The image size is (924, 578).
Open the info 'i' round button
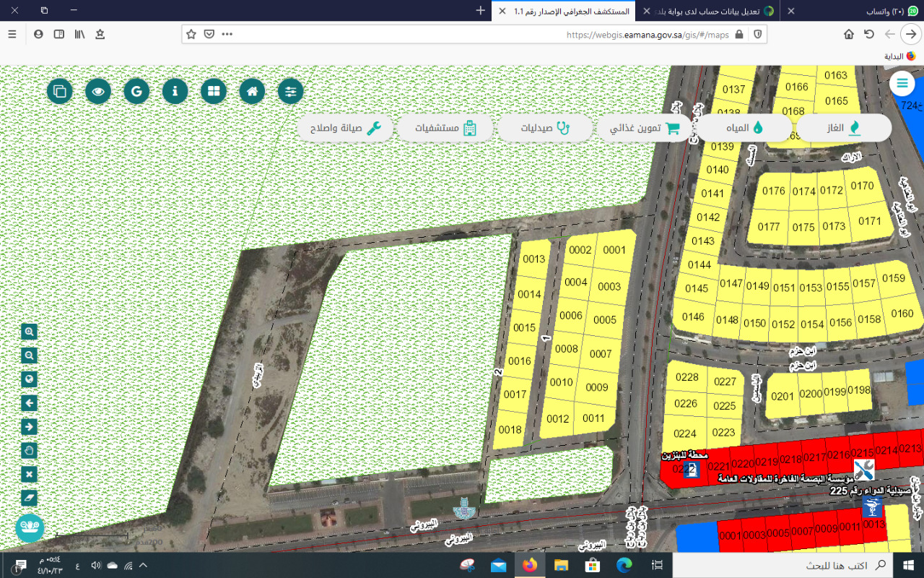click(175, 91)
